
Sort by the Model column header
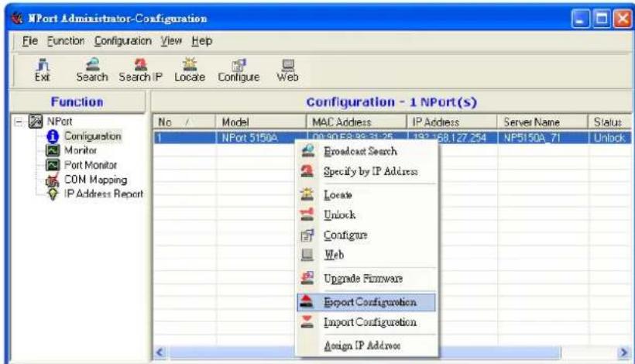261,122
